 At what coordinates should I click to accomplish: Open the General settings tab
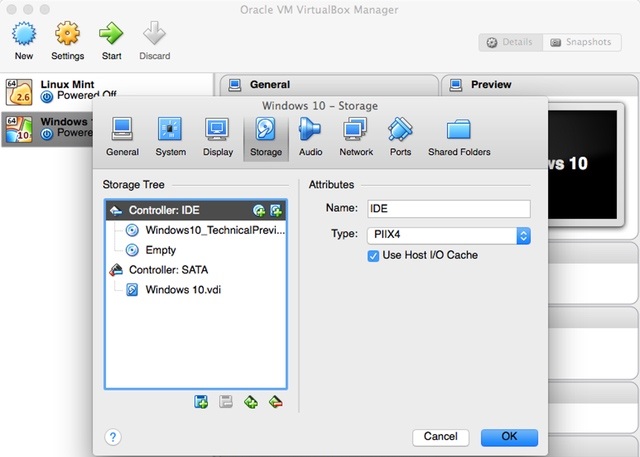point(122,138)
